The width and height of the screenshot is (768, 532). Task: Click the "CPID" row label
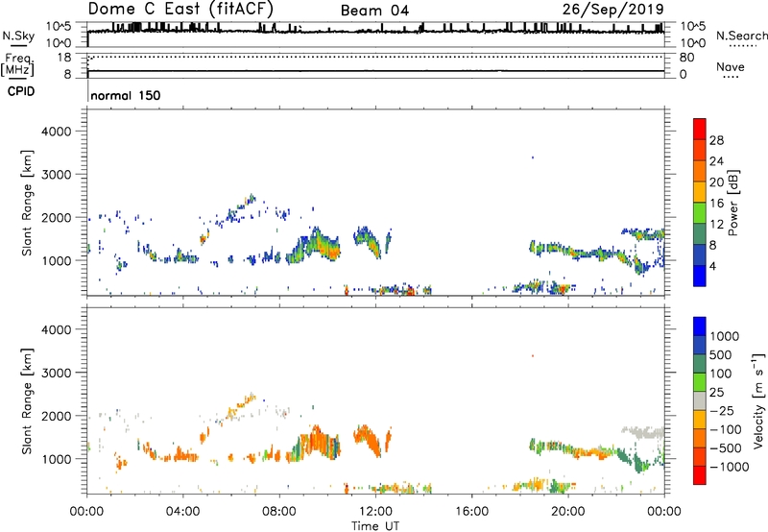tap(21, 91)
